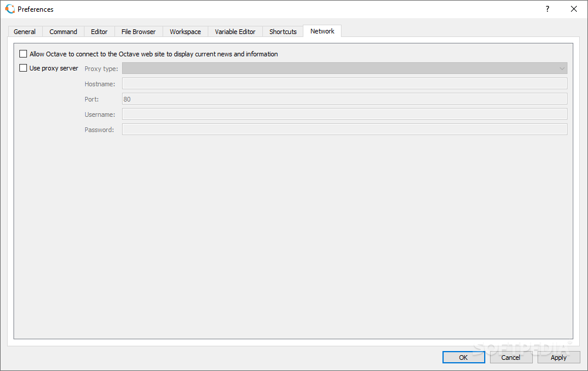588x371 pixels.
Task: Click the help question mark button
Action: point(548,9)
